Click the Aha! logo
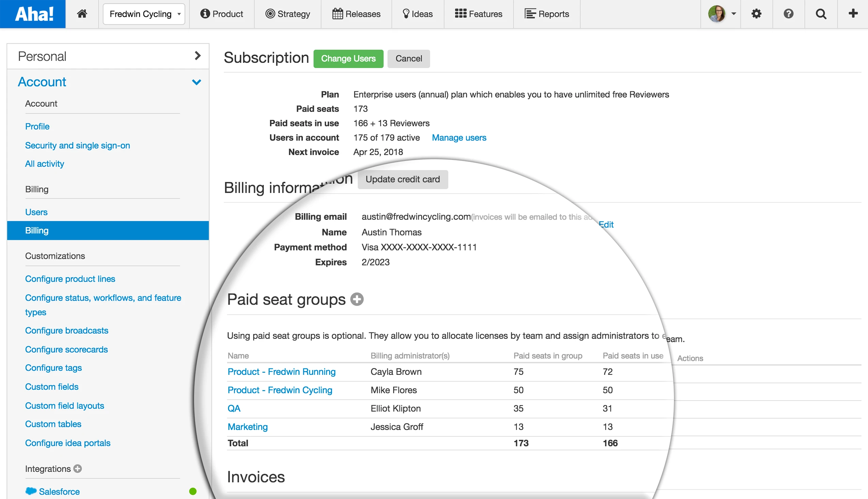 (x=33, y=14)
